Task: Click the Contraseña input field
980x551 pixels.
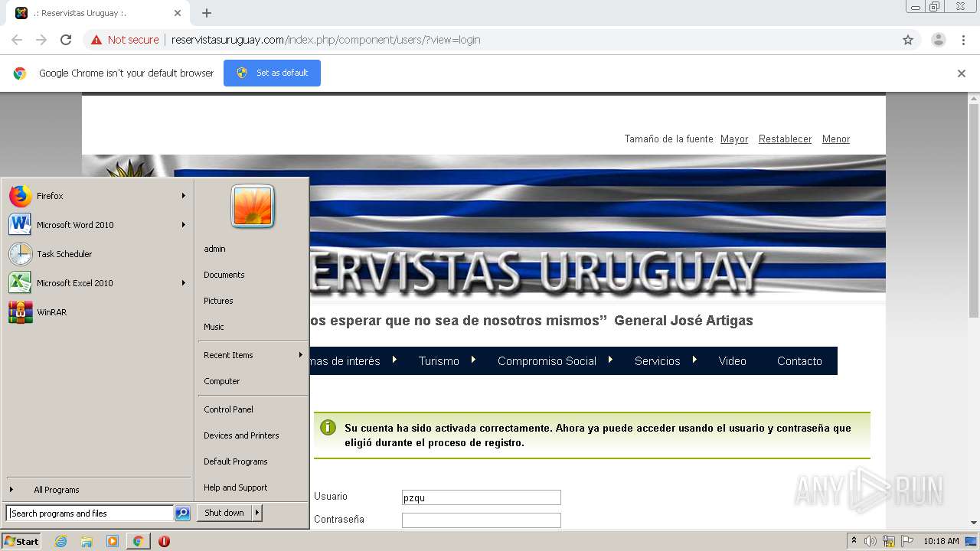Action: (482, 520)
